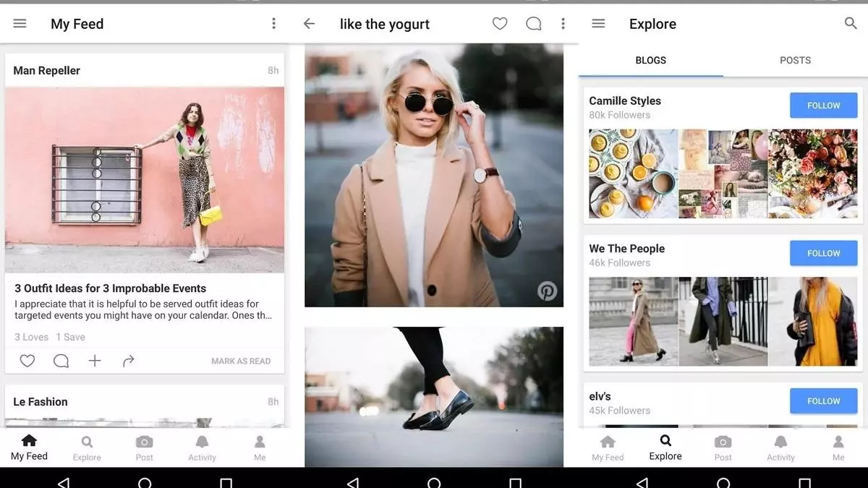The height and width of the screenshot is (488, 868).
Task: Tap the heart icon in like the yogurt header
Action: coord(500,24)
